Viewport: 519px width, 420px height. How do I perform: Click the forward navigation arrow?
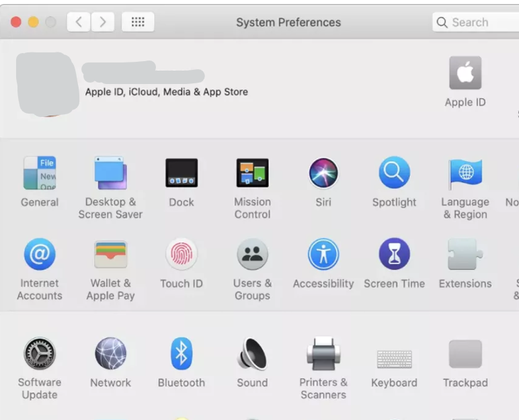pos(103,22)
